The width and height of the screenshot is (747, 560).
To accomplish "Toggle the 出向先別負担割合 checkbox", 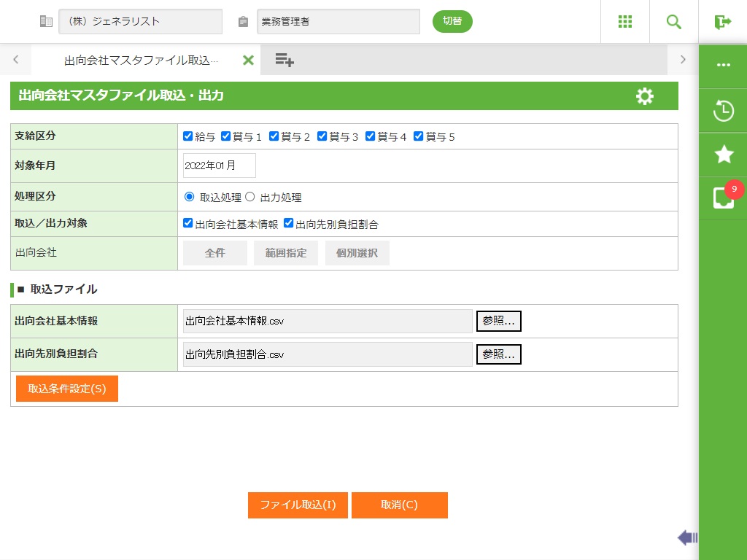I will click(288, 223).
